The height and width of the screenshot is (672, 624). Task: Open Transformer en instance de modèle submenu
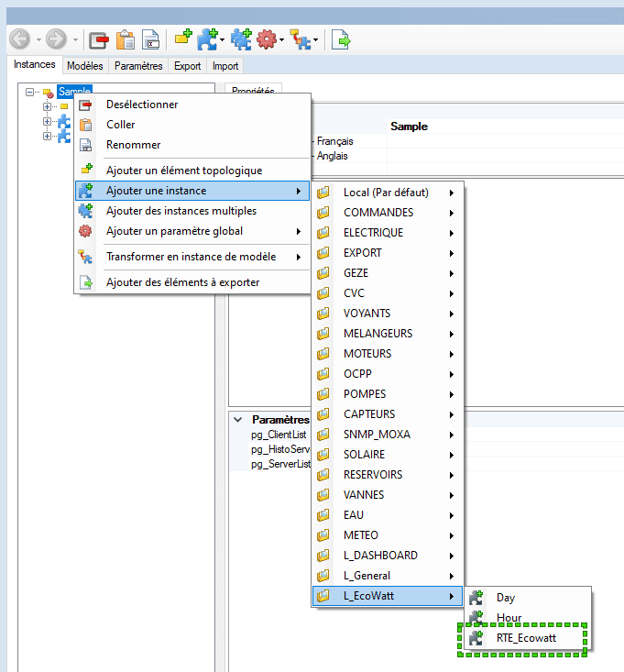coord(192,257)
